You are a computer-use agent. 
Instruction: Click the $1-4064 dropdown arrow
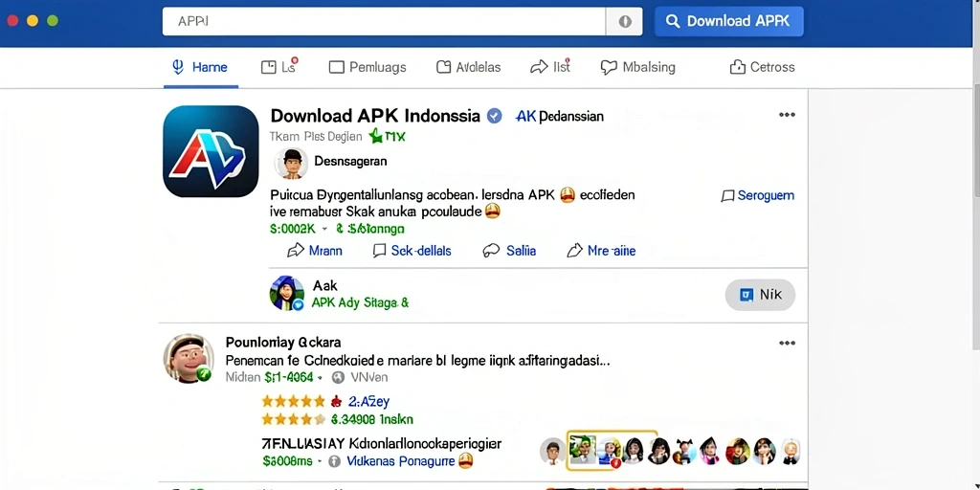[320, 378]
